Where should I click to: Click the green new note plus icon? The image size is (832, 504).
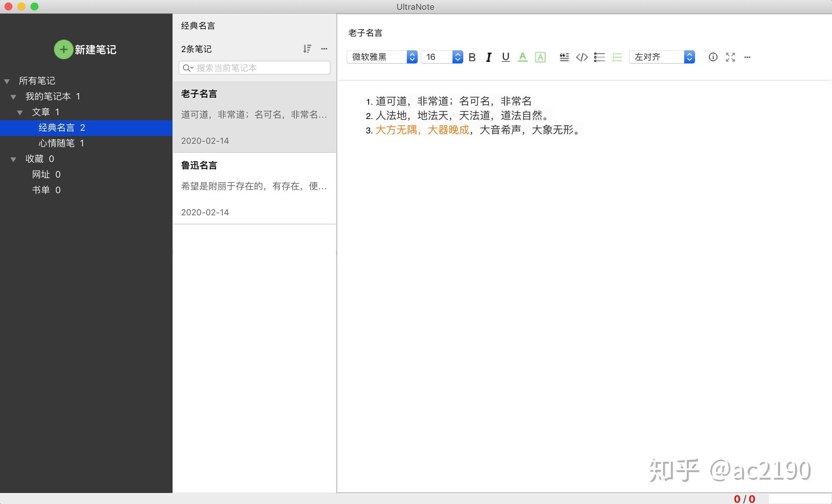click(x=63, y=50)
